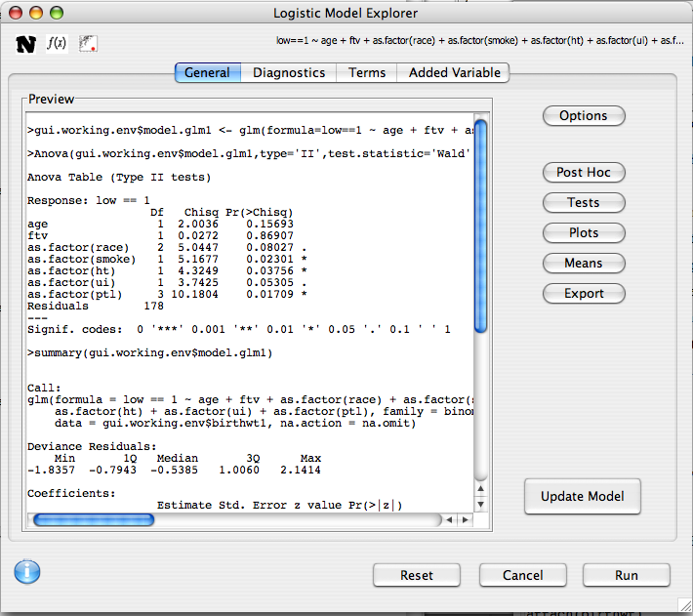Click the 'Response: low == 1' line
The width and height of the screenshot is (693, 616).
click(89, 201)
